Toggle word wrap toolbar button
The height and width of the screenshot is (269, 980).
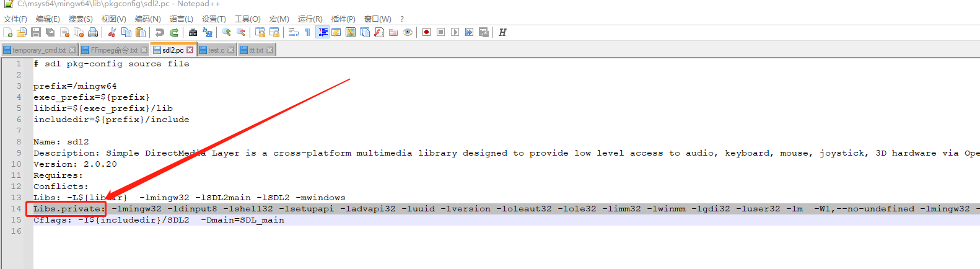(x=294, y=32)
